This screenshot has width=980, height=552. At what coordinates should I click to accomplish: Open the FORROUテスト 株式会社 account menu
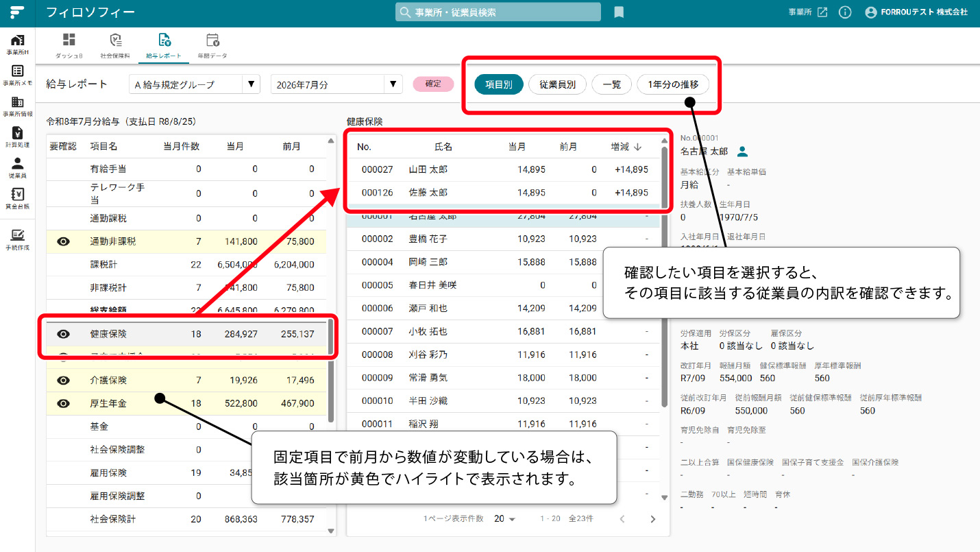click(916, 12)
